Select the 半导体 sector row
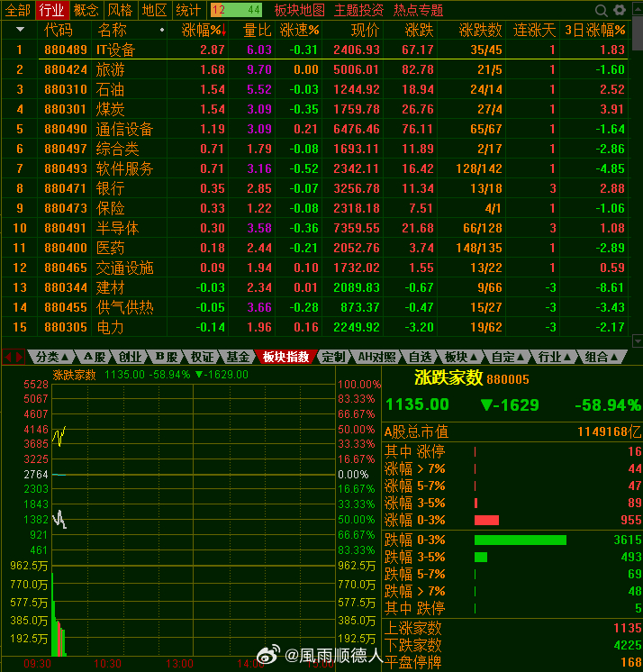643x672 pixels. [315, 228]
